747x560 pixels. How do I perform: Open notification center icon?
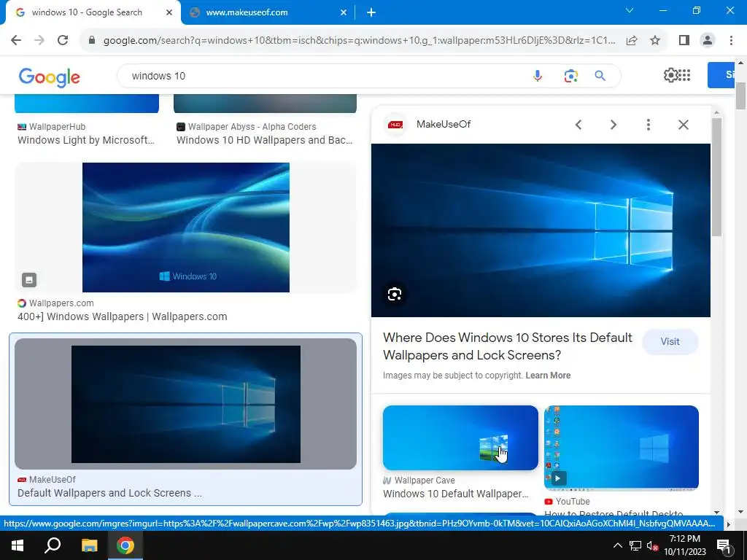(x=724, y=545)
